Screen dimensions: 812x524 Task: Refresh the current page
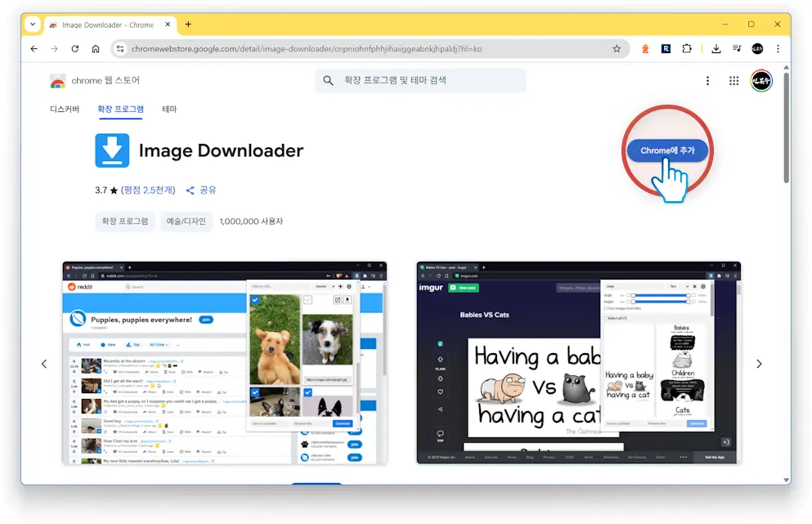pyautogui.click(x=74, y=48)
